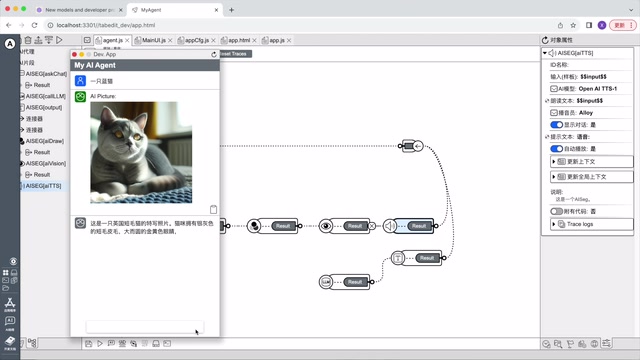Close the MainUI.js tab
Image resolution: width=640 pixels, height=360 pixels.
(170, 40)
